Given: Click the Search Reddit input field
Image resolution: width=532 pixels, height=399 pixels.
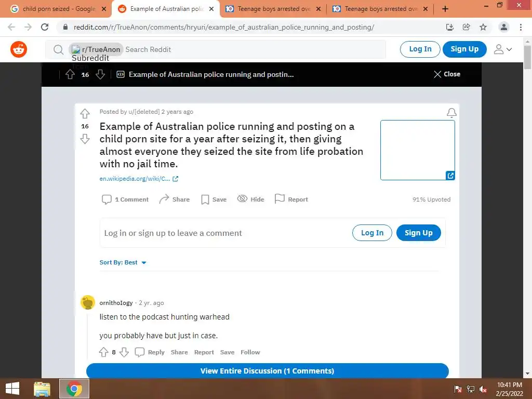Looking at the screenshot, I should [x=255, y=49].
